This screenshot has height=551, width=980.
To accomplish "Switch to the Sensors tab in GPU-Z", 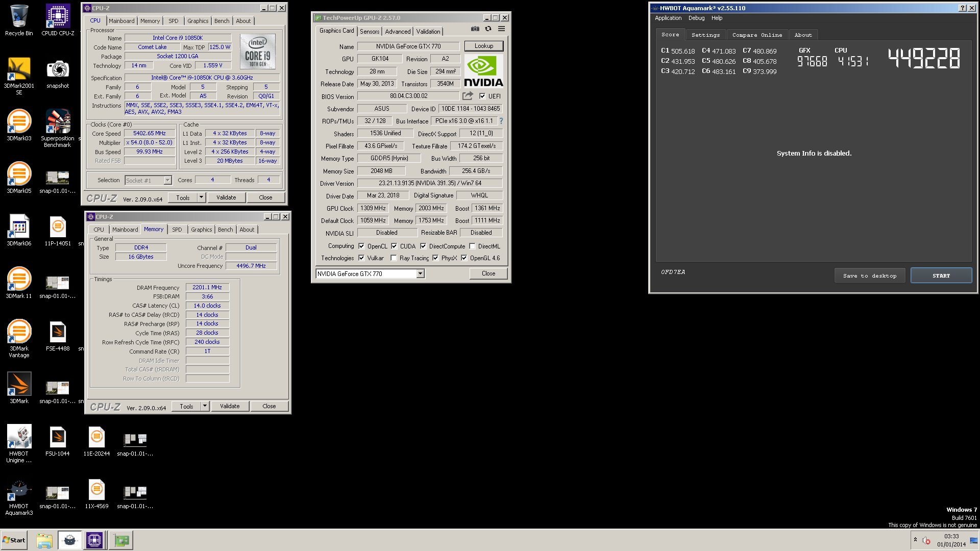I will tap(370, 32).
